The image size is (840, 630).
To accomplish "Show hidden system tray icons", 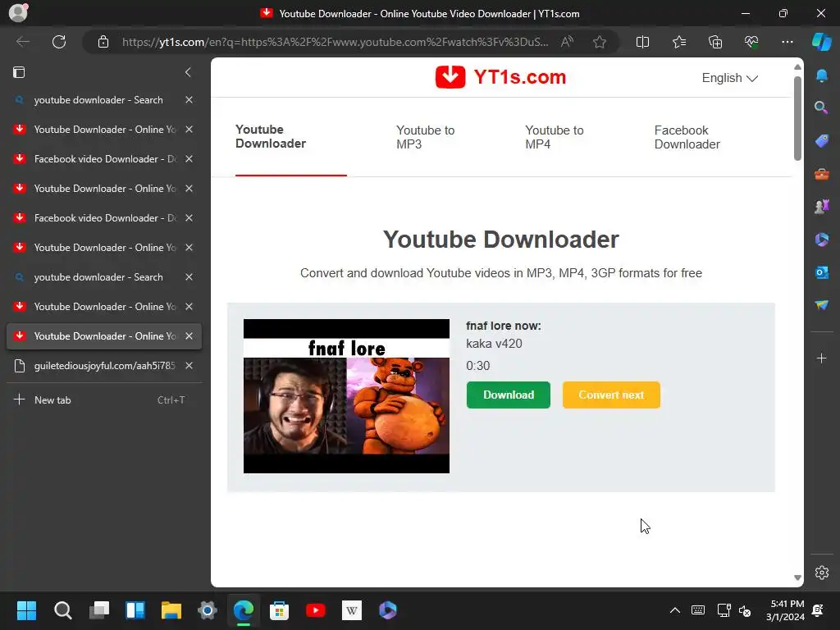I will click(675, 610).
